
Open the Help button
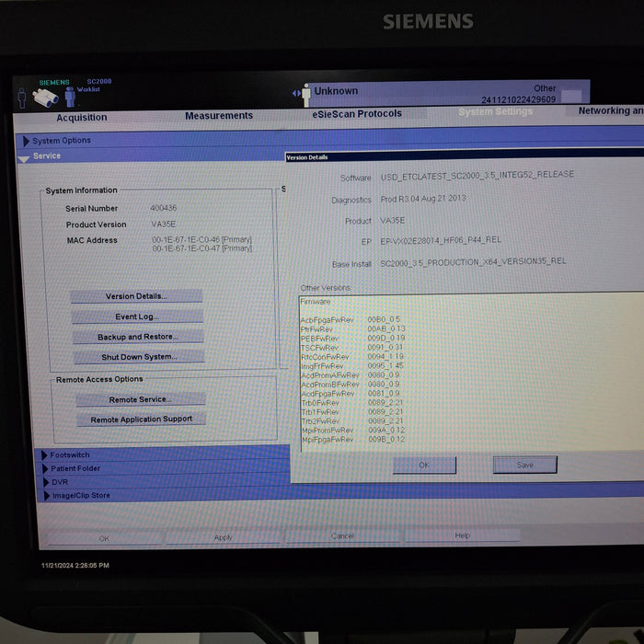[463, 535]
